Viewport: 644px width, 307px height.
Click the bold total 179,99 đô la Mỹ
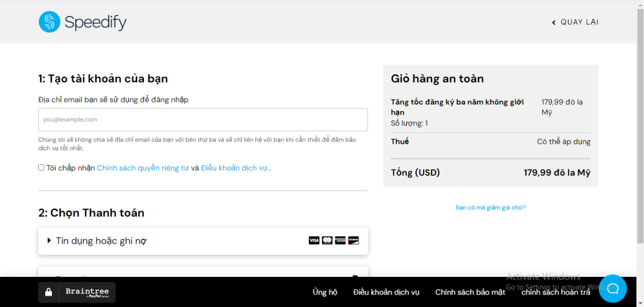point(557,173)
